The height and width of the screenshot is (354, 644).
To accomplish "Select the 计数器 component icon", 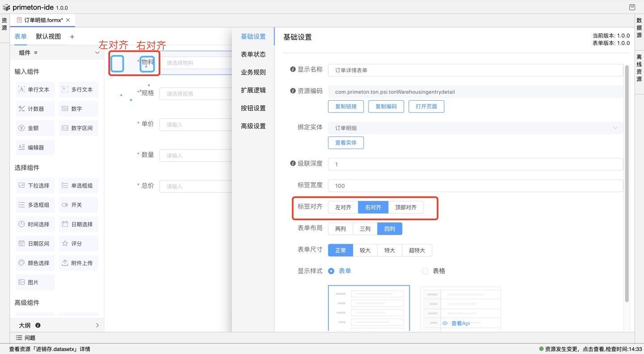I will [x=21, y=109].
